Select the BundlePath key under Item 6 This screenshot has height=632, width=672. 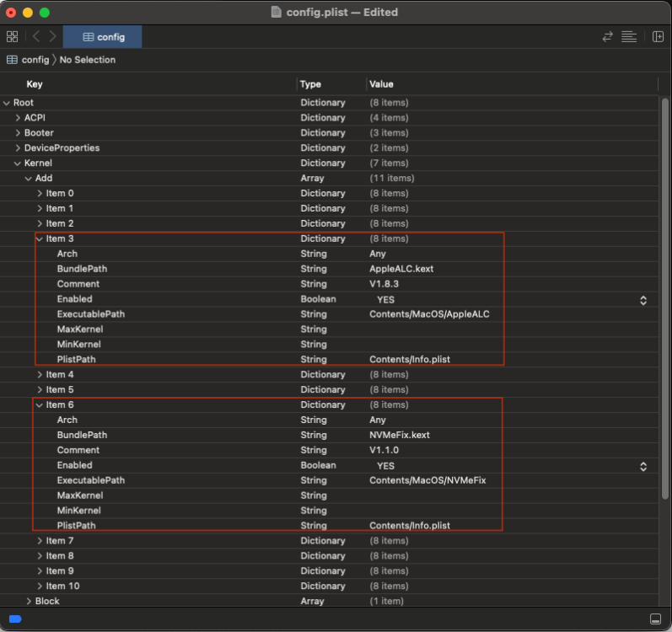(x=82, y=435)
